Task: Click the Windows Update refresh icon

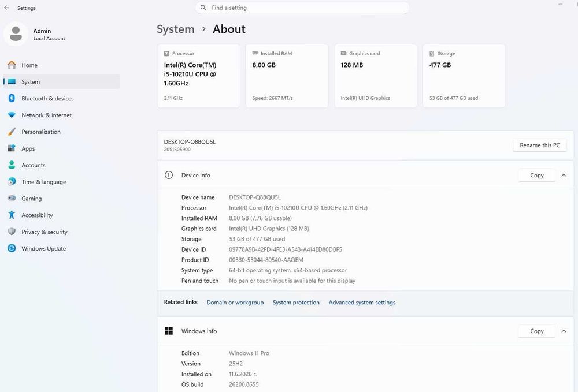Action: tap(12, 248)
